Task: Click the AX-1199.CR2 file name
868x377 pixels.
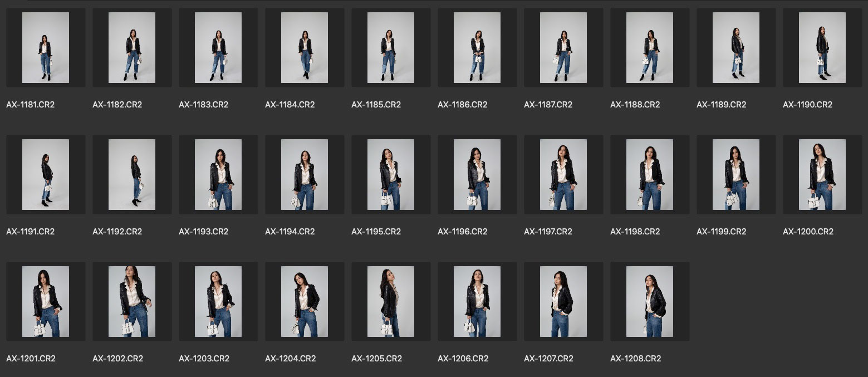Action: (722, 232)
